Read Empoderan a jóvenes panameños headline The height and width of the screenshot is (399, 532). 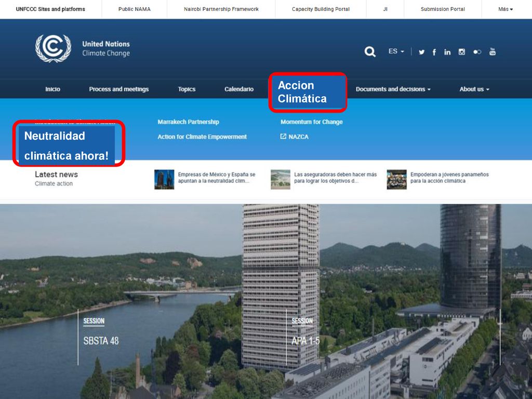click(449, 178)
